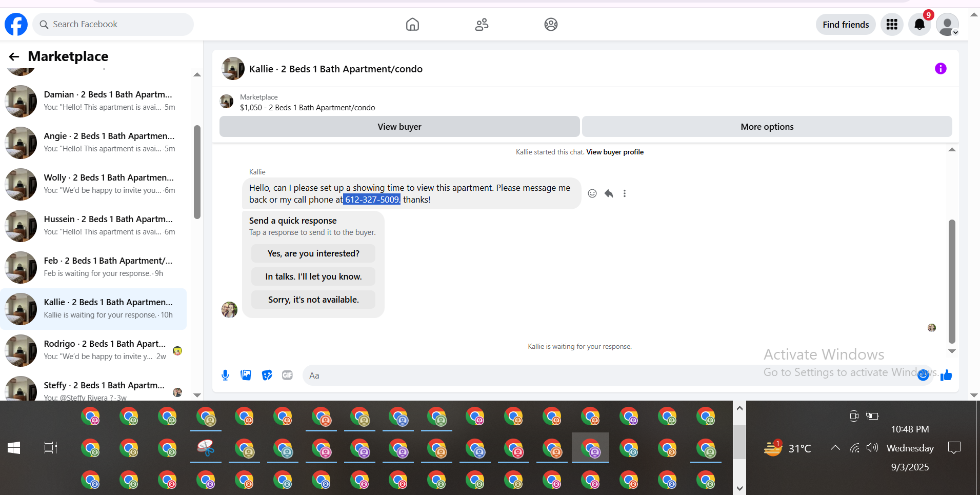Click the View buyer button
Screen dimensions: 980x495
pyautogui.click(x=399, y=127)
